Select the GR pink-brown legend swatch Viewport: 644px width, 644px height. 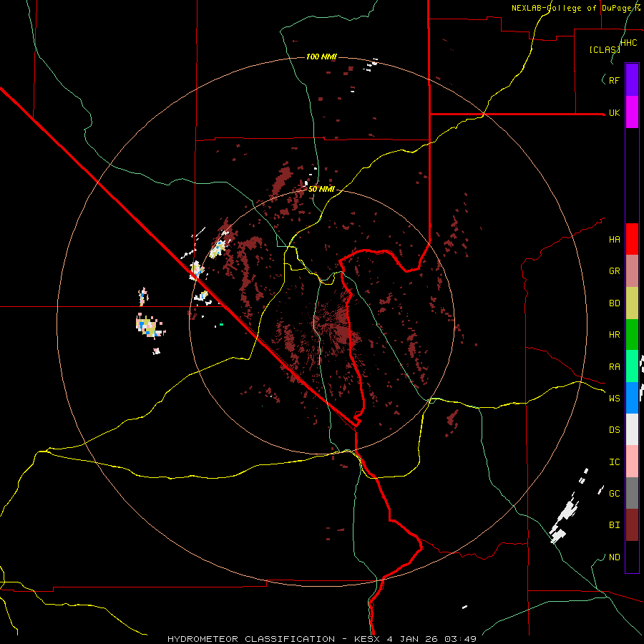[x=632, y=271]
